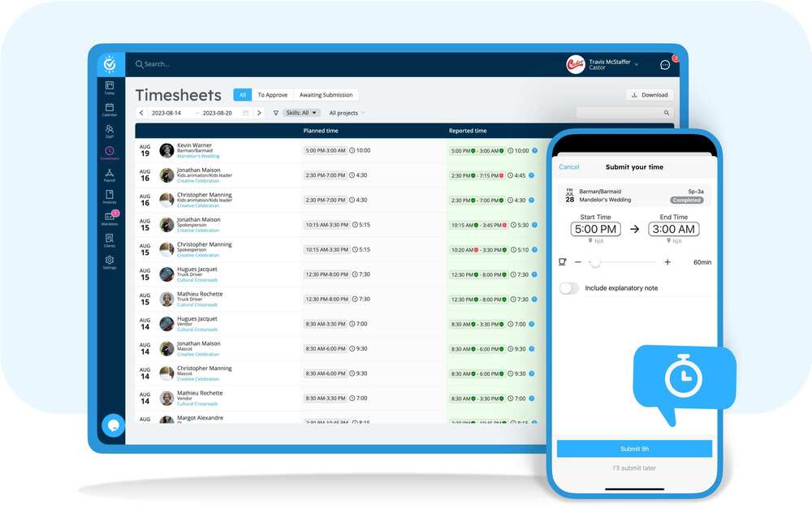
Task: Click reported 10:15 AM - 3:45 PM for Jonathan Maison
Action: coord(479,225)
